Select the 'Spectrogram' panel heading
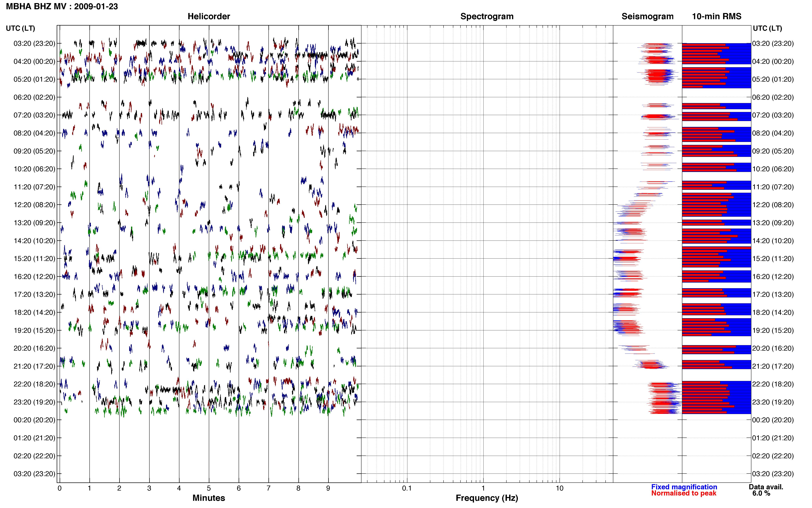This screenshot has height=508, width=812. [x=487, y=16]
